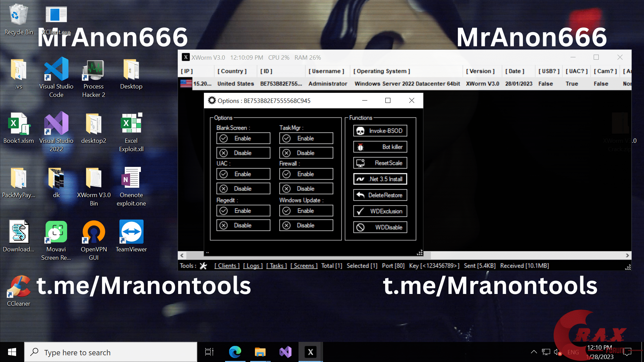644x362 pixels.
Task: Click the Tools wrench icon in status bar
Action: (203, 266)
